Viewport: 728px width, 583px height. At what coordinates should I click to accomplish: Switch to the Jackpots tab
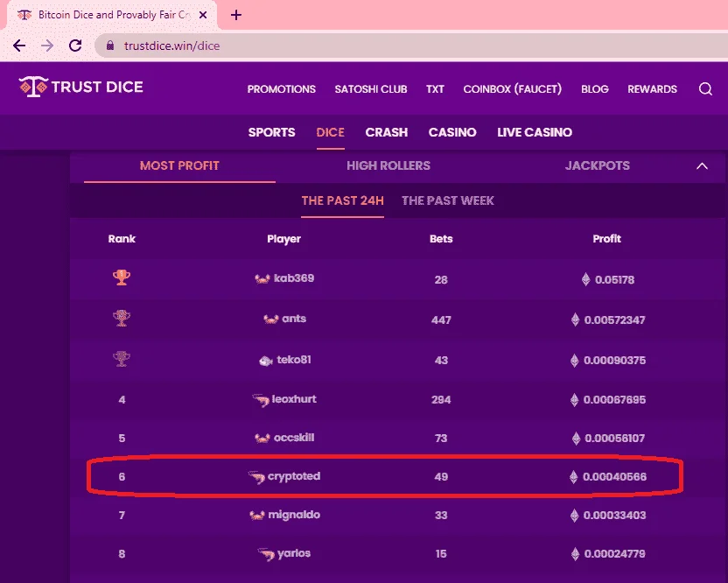click(598, 165)
